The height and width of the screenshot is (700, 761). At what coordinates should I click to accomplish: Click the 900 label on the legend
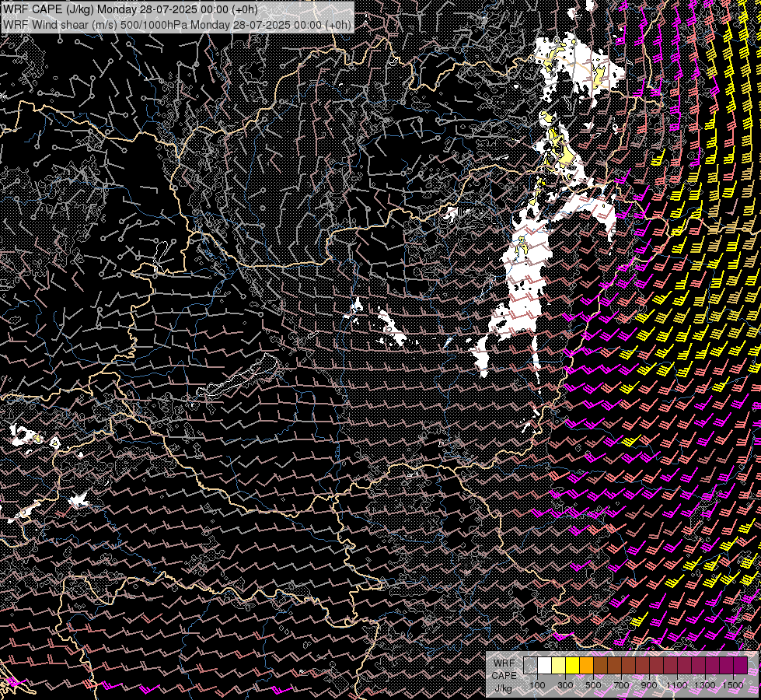tap(649, 685)
